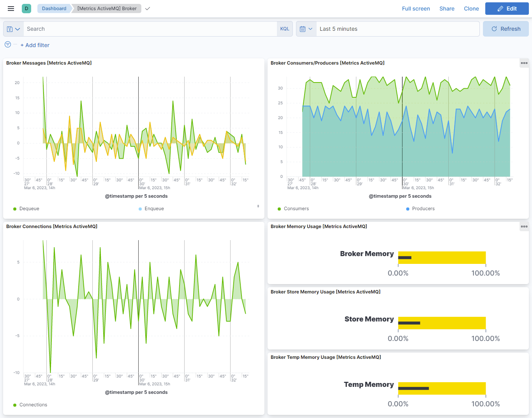Open the filter options circle icon

coord(8,44)
